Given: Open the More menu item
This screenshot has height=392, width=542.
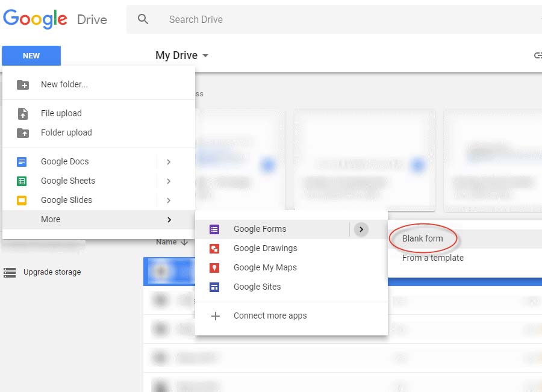Looking at the screenshot, I should click(x=99, y=220).
